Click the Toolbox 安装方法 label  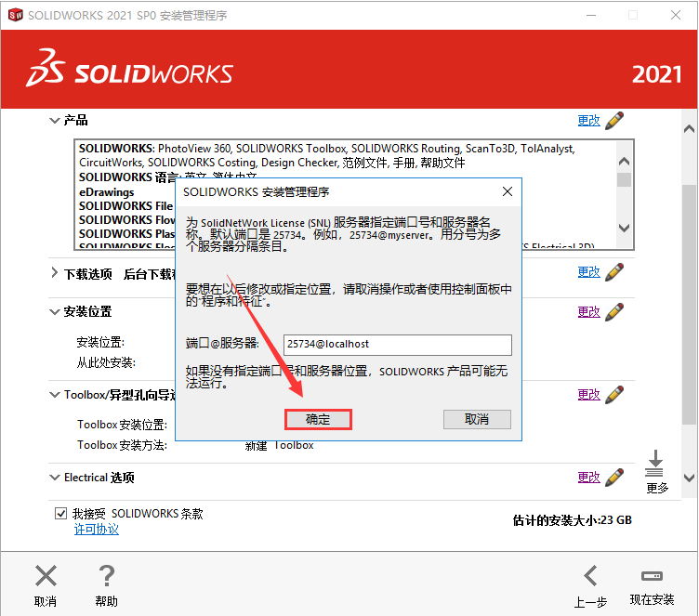point(122,445)
